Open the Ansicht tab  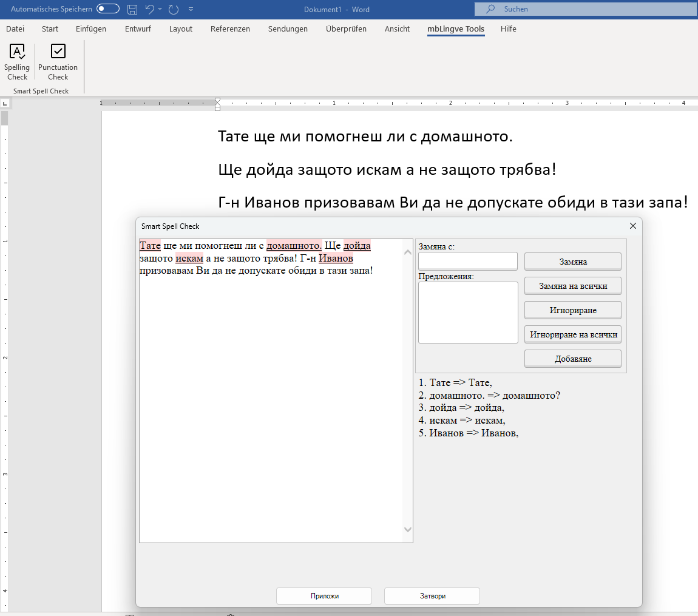397,29
